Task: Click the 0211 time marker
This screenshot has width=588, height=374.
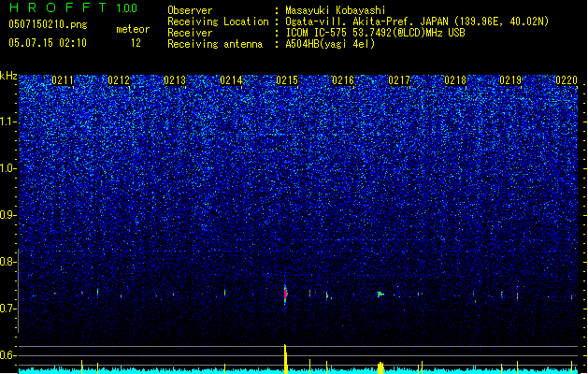Action: (x=63, y=80)
